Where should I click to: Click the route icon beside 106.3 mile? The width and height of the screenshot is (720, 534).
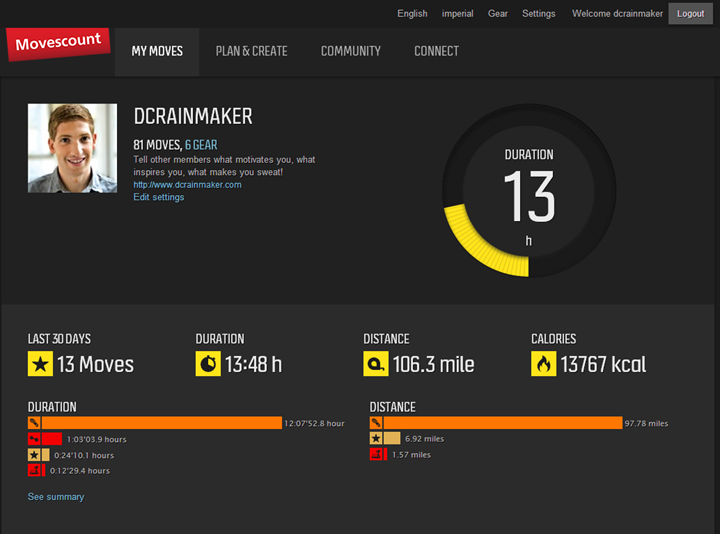point(376,364)
